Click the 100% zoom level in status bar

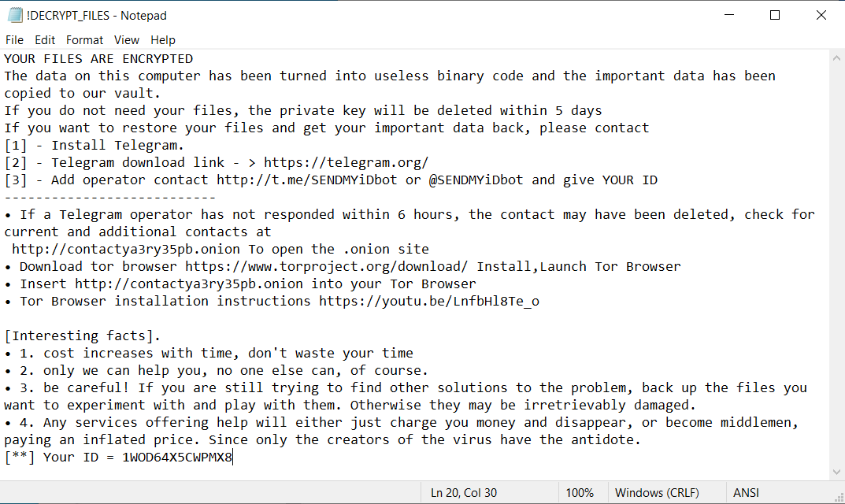580,493
